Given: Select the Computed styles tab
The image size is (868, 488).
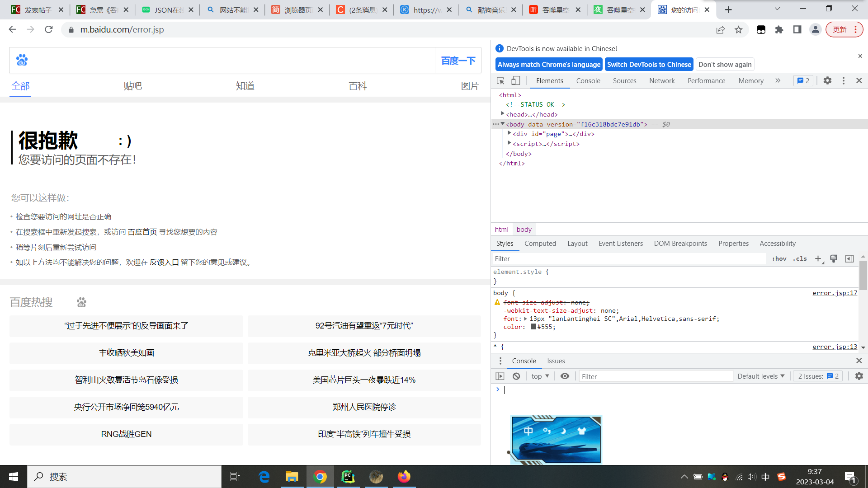Looking at the screenshot, I should pos(540,243).
